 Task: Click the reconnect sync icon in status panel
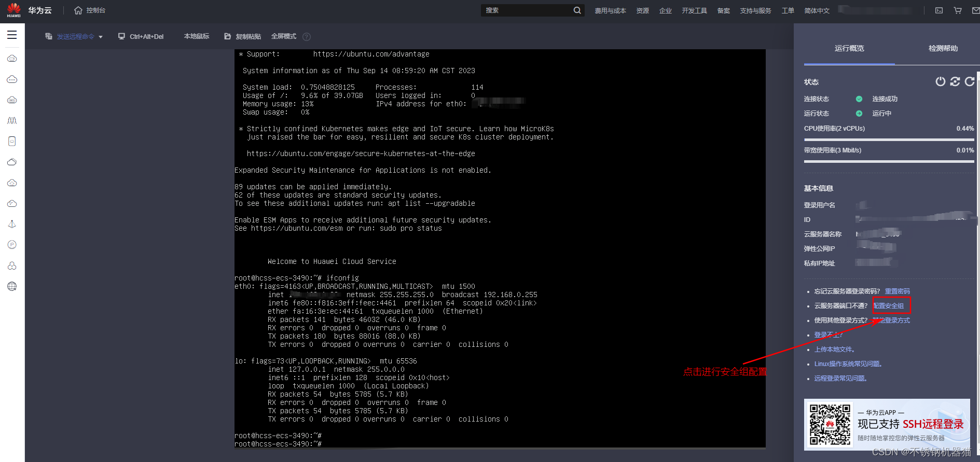955,81
